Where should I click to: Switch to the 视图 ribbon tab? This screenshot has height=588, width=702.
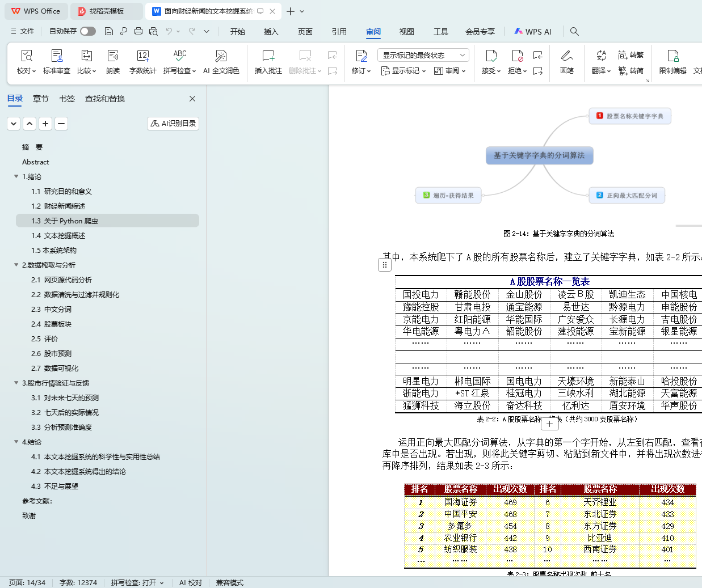click(406, 32)
